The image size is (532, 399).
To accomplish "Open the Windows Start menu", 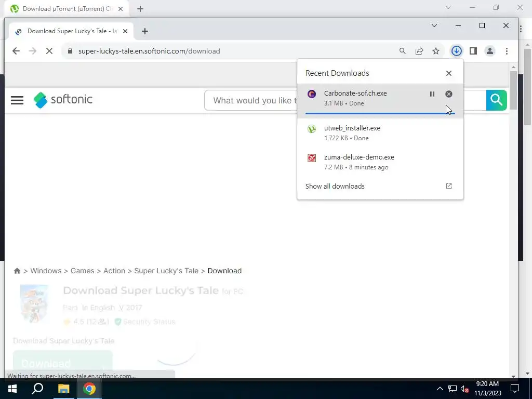I will (12, 389).
